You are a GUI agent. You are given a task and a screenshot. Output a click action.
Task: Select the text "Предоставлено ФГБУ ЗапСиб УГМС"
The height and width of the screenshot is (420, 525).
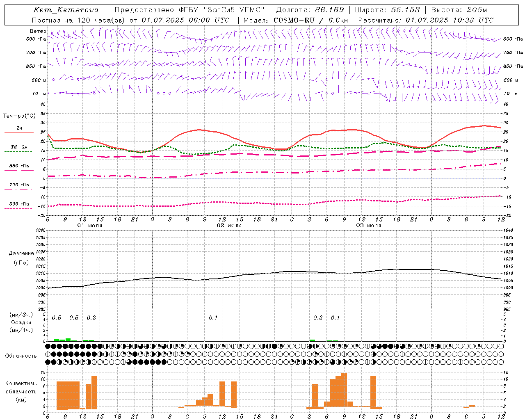[x=189, y=10]
